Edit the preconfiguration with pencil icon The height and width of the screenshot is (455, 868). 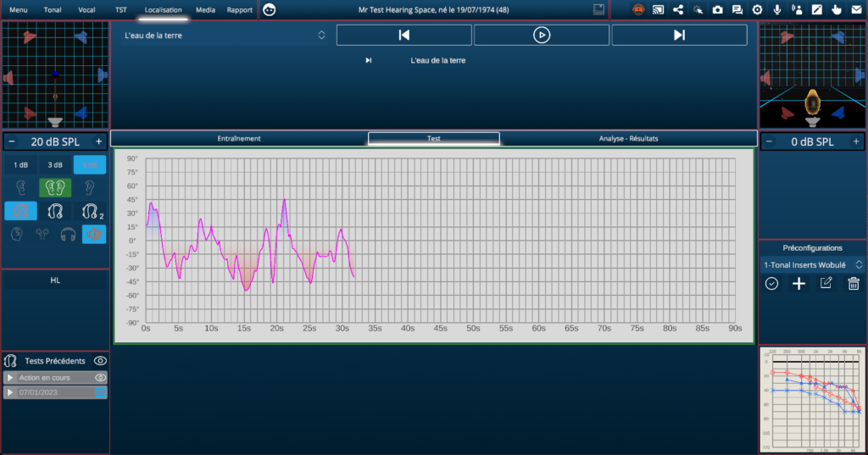(826, 283)
